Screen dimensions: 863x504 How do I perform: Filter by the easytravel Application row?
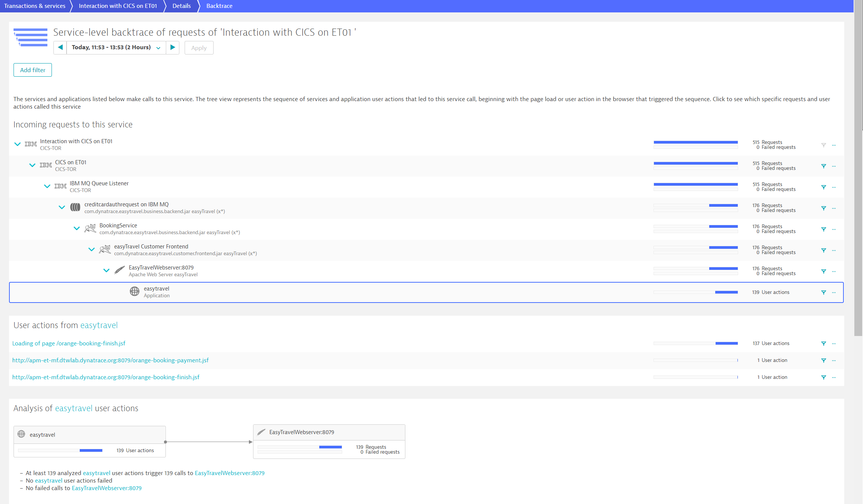824,292
